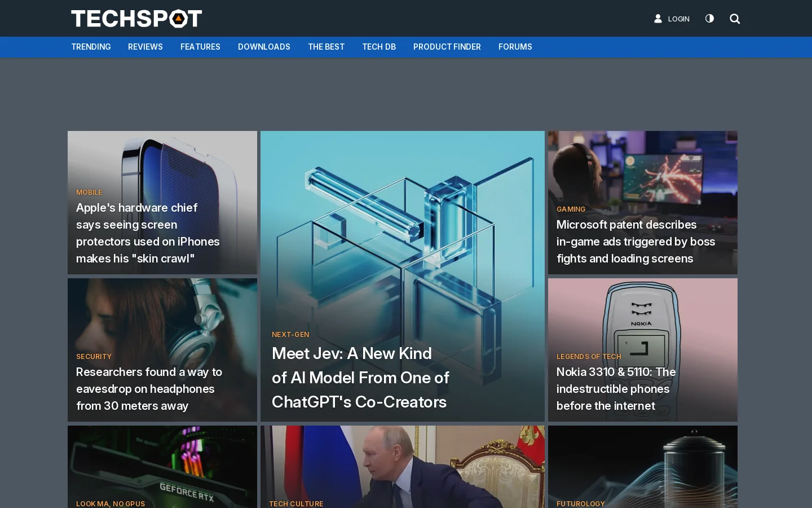
Task: Open Researchers eavesdrop on headphones article
Action: 149,389
